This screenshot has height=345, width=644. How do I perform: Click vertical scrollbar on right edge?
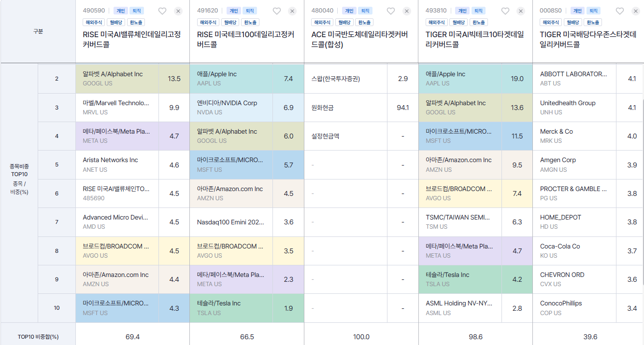tap(643, 192)
